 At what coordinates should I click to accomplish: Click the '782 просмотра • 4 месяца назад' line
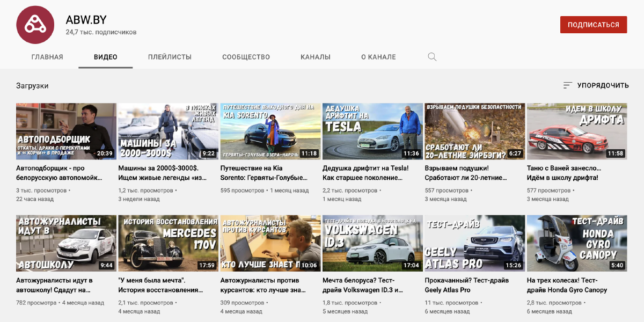point(60,303)
